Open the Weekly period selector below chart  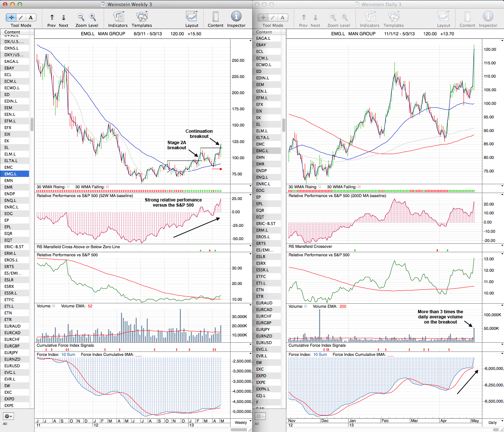tap(241, 422)
